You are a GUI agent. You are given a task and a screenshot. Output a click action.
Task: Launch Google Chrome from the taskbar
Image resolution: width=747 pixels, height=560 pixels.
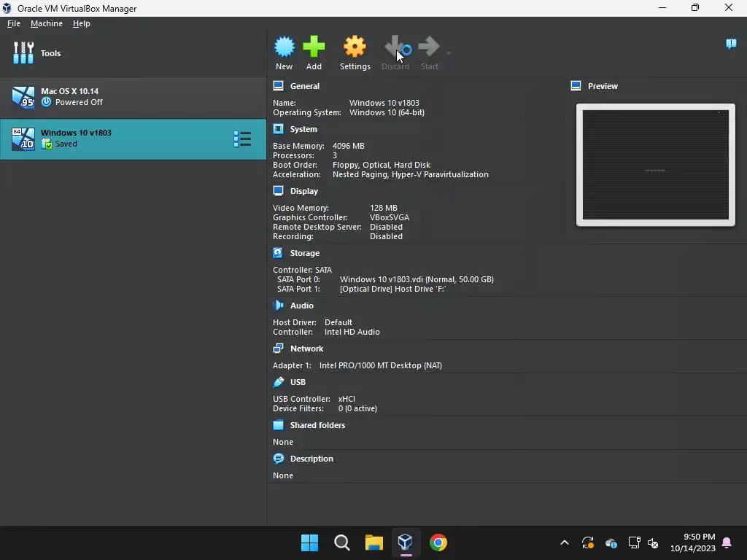pos(438,542)
